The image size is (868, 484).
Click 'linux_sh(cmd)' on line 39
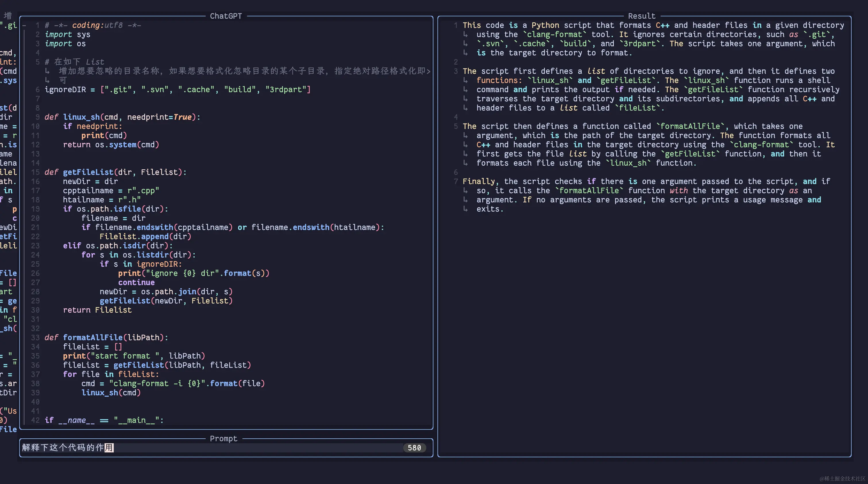[x=111, y=392]
